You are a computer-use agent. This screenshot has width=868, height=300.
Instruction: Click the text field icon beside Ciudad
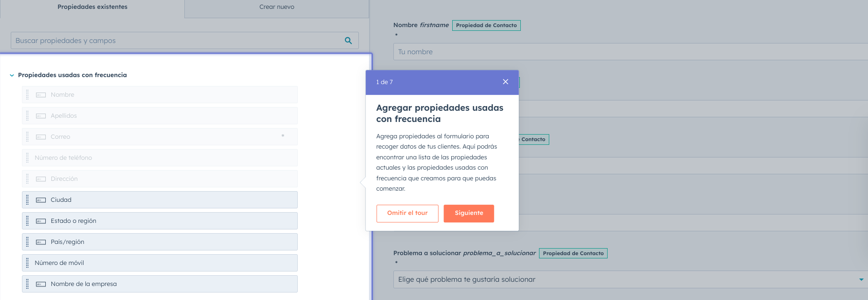click(41, 200)
